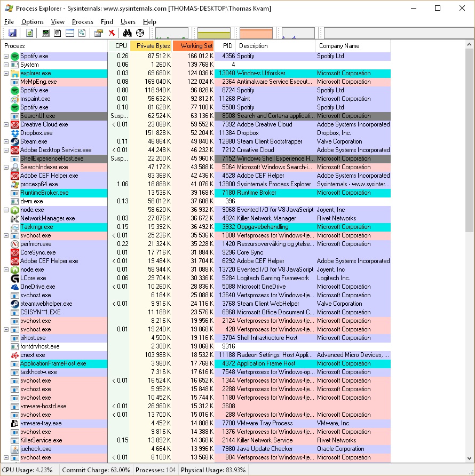The height and width of the screenshot is (476, 475).
Task: Click the CoreSync.exe process icon
Action: 14,252
